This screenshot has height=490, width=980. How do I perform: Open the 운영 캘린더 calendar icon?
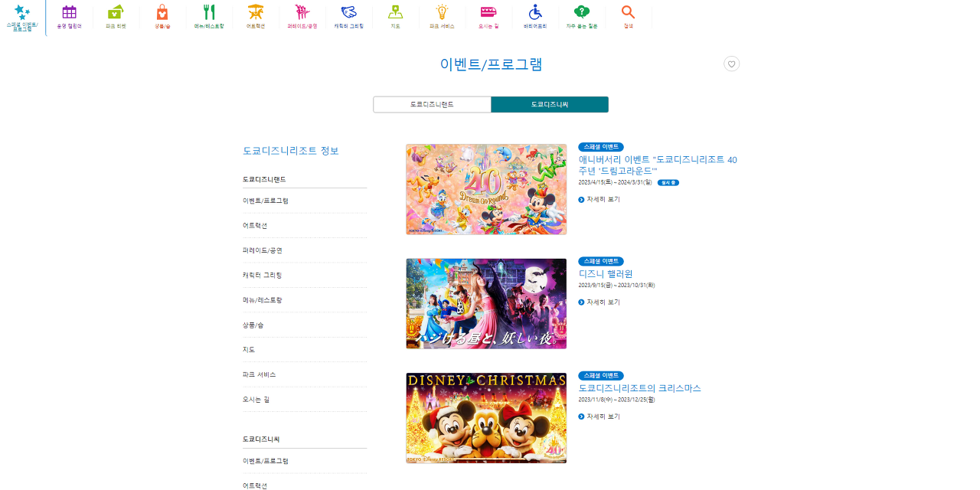[69, 15]
